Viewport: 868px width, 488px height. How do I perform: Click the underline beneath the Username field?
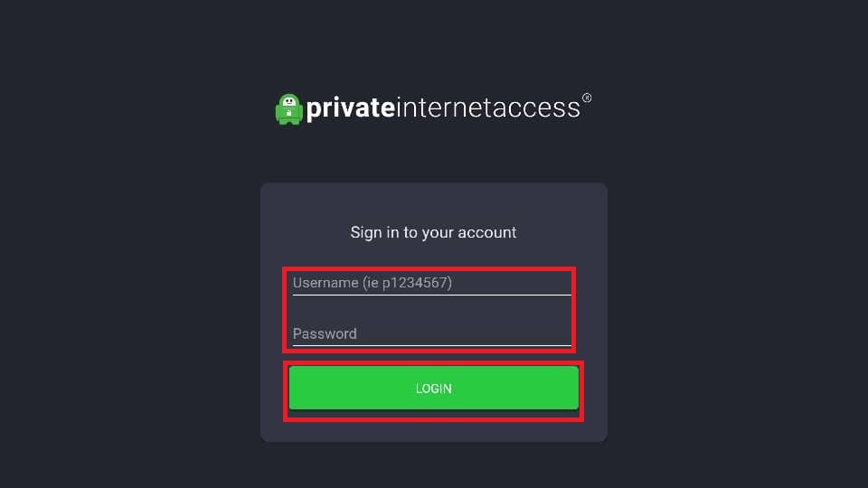pos(432,295)
